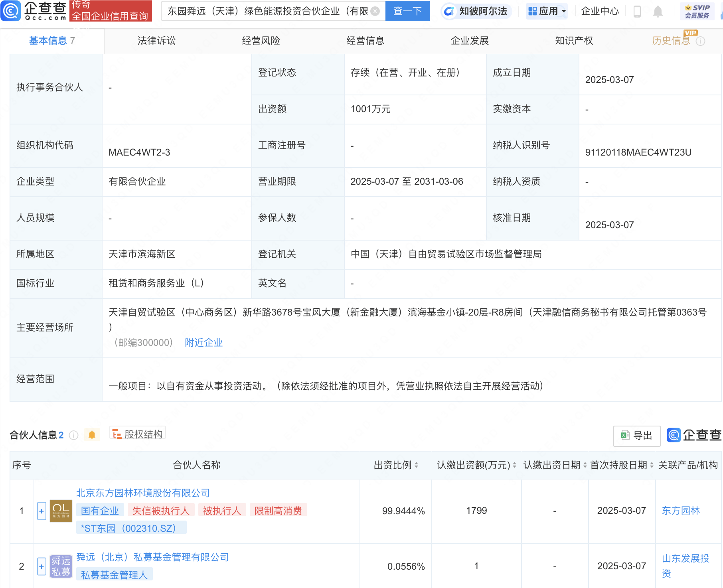Switch to 基本信息 tab

pos(52,41)
